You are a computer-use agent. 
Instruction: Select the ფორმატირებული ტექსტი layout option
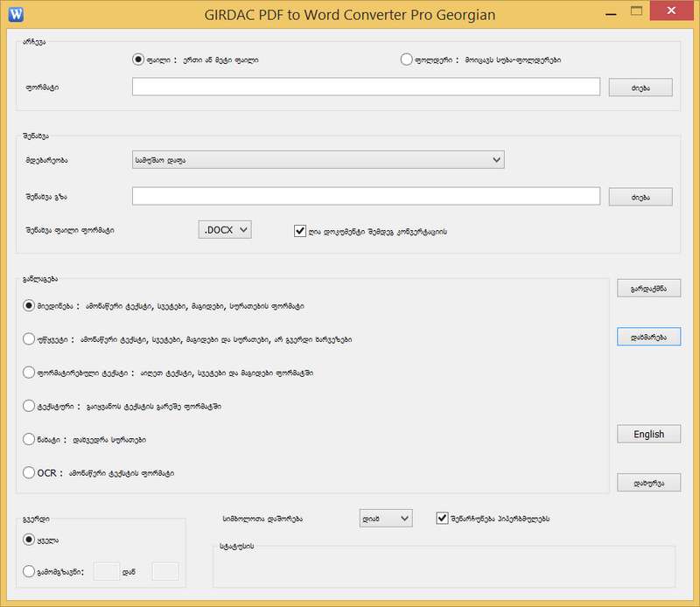29,372
